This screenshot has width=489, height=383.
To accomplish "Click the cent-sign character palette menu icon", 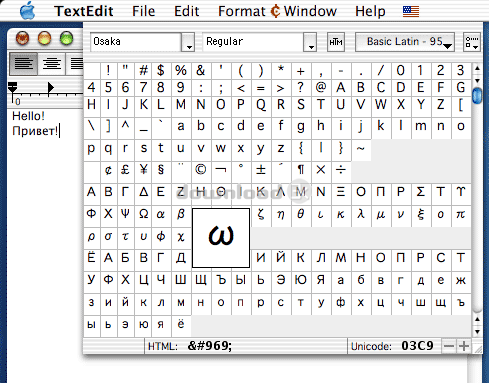I will pyautogui.click(x=275, y=11).
